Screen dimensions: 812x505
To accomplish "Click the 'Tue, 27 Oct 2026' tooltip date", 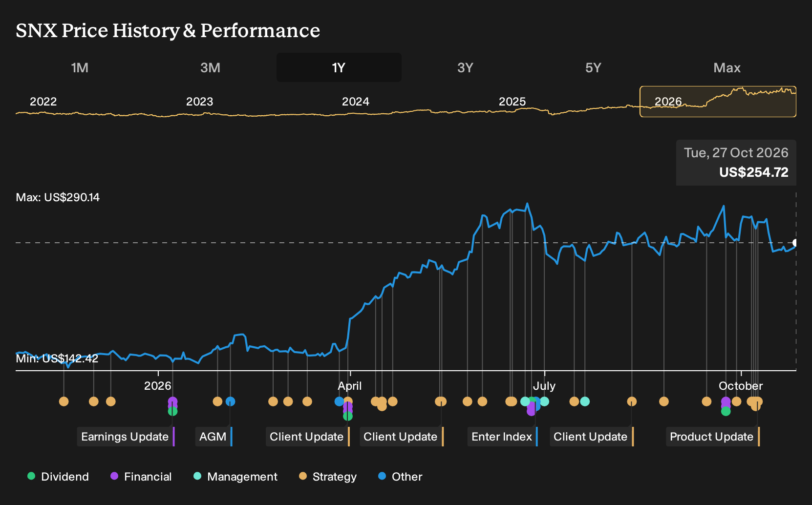I will (x=736, y=153).
